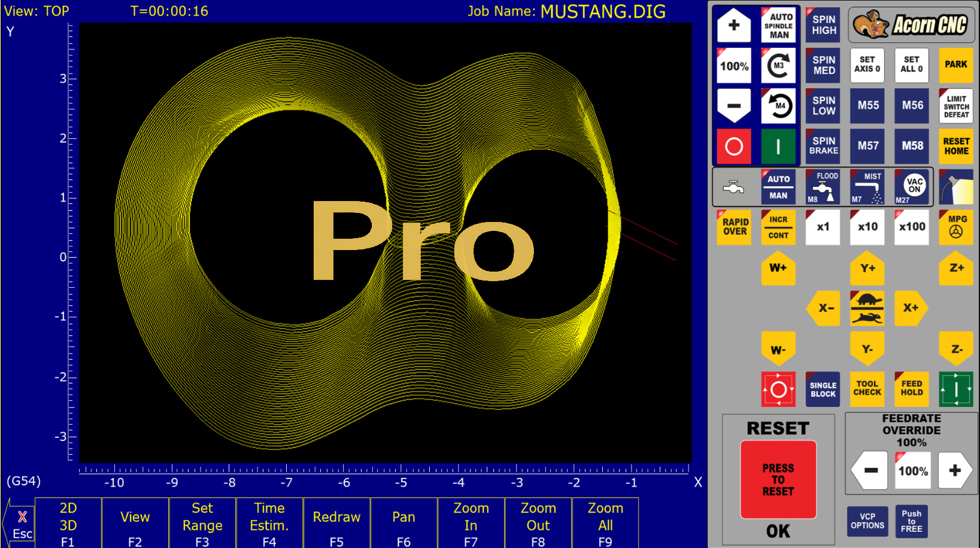Image resolution: width=980 pixels, height=548 pixels.
Task: Click the work light icon
Action: pos(955,187)
